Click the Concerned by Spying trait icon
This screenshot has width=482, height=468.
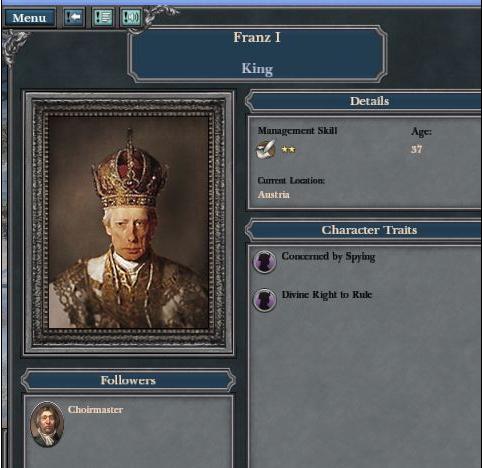point(265,261)
